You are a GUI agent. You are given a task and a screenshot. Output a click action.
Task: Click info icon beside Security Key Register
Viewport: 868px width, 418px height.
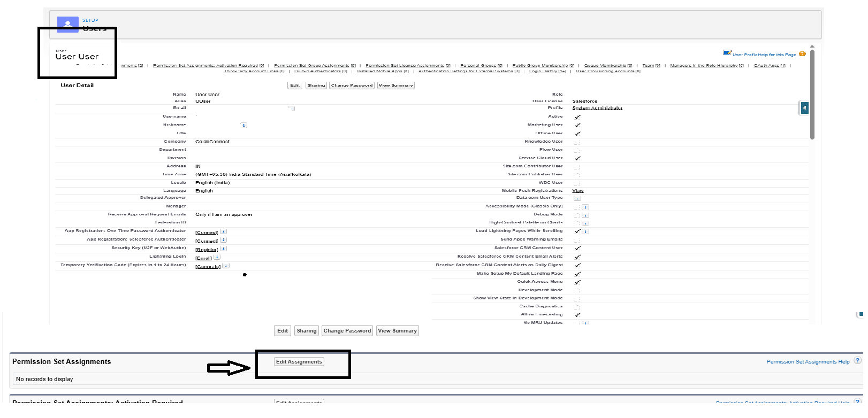tap(224, 249)
